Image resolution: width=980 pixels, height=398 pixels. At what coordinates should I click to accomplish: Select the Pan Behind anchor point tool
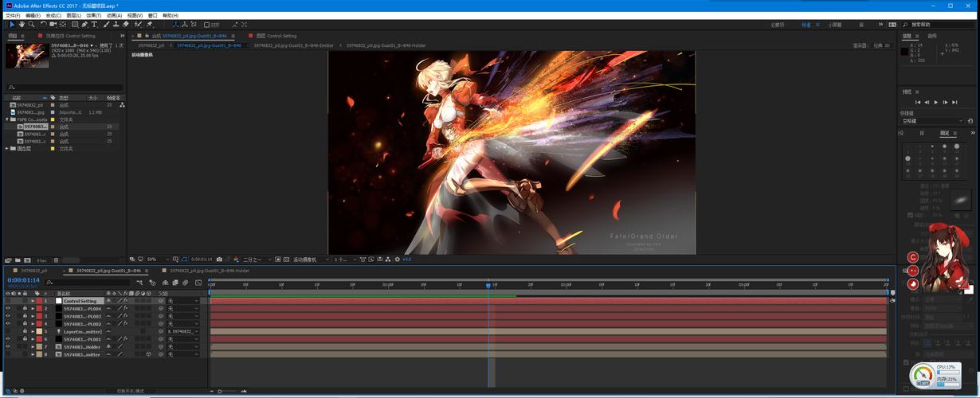pyautogui.click(x=63, y=25)
